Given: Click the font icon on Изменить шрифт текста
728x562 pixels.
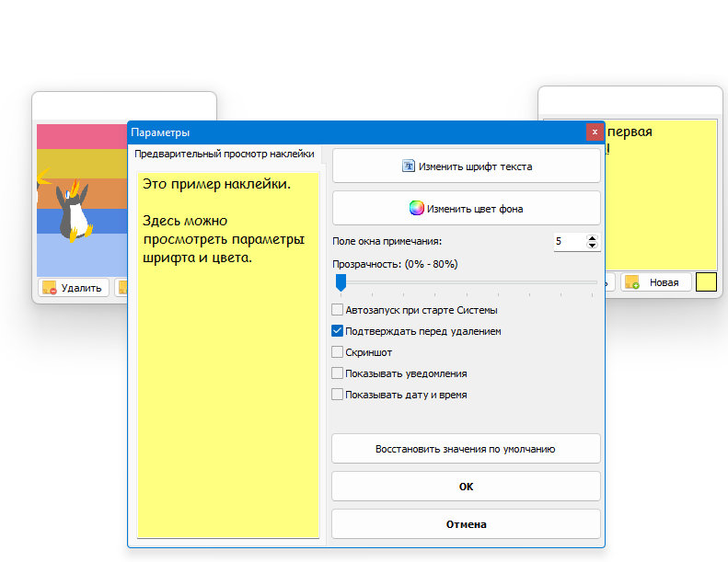Looking at the screenshot, I should (408, 166).
